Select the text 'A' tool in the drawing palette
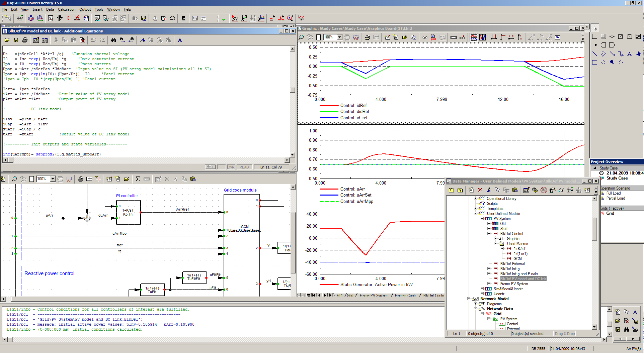 click(x=629, y=53)
